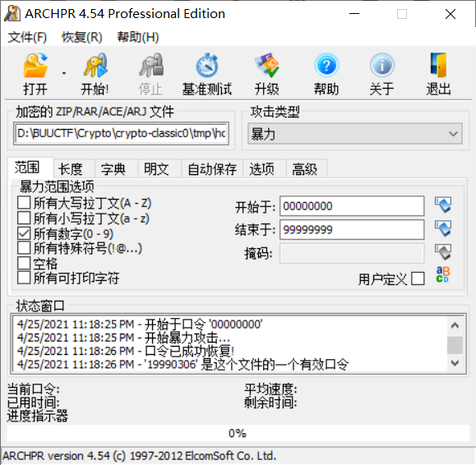Switch to the 选项 tab
476x465 pixels.
(265, 169)
